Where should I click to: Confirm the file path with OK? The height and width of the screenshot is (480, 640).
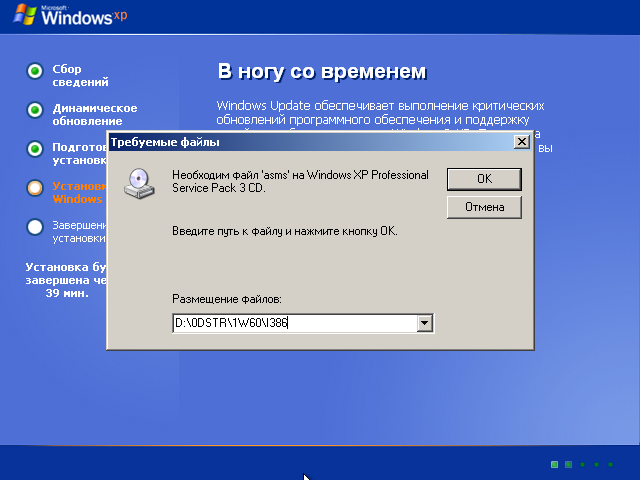(484, 179)
